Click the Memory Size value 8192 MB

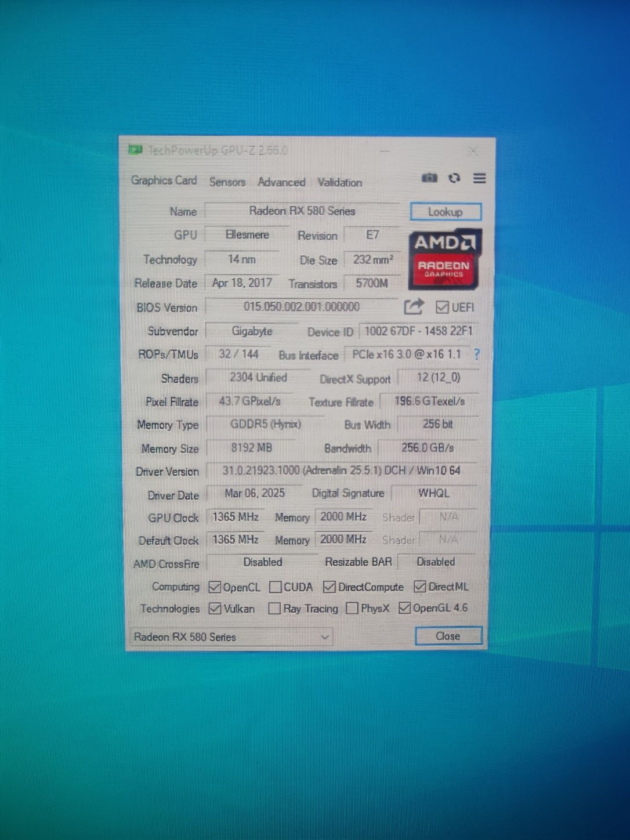pos(251,448)
